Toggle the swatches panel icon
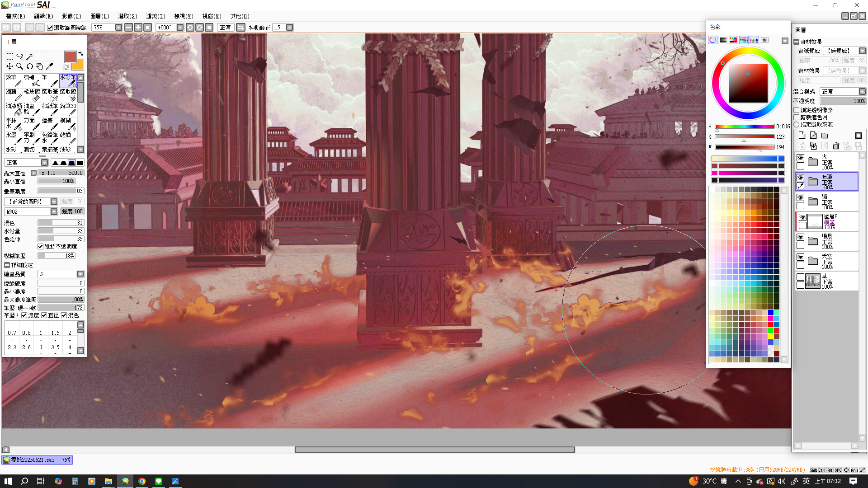 [x=754, y=40]
